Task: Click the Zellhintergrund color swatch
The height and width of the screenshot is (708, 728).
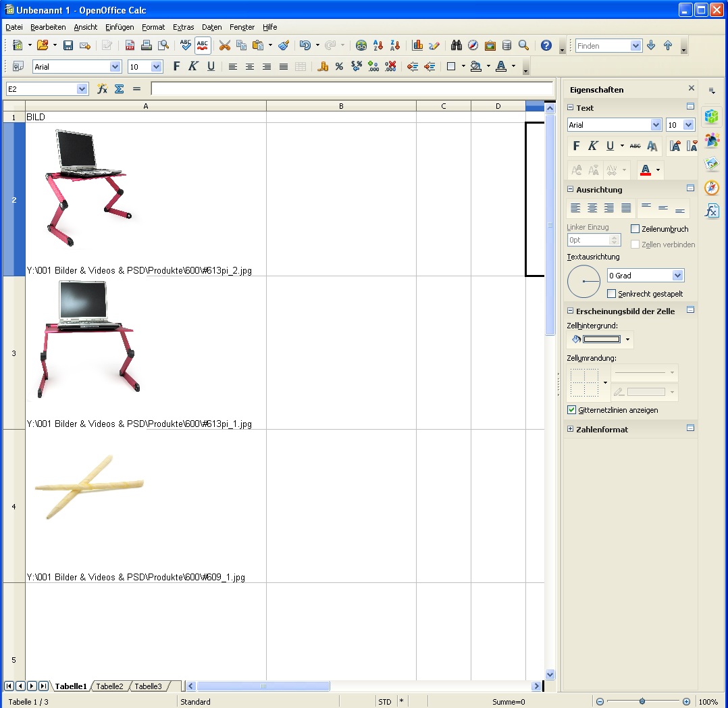Action: pyautogui.click(x=601, y=339)
